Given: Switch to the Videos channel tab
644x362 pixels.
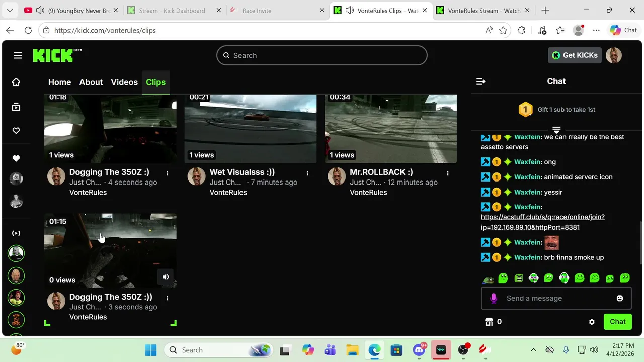Looking at the screenshot, I should (124, 82).
